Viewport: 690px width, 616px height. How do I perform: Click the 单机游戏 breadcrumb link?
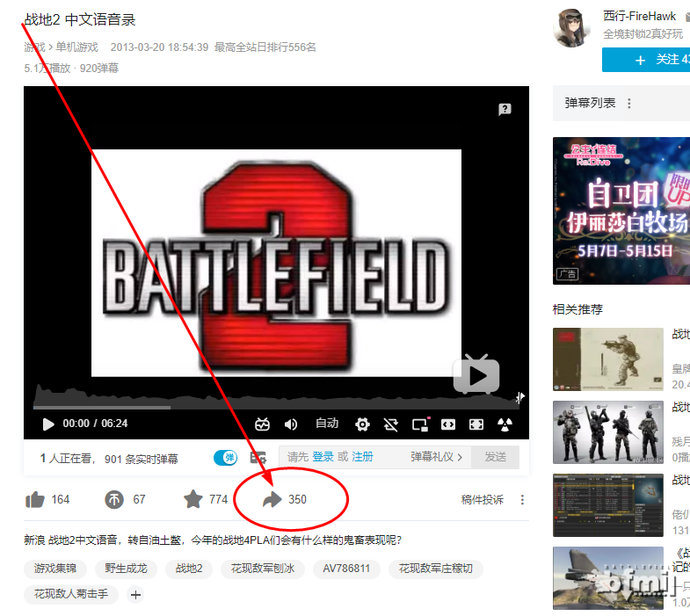(76, 47)
